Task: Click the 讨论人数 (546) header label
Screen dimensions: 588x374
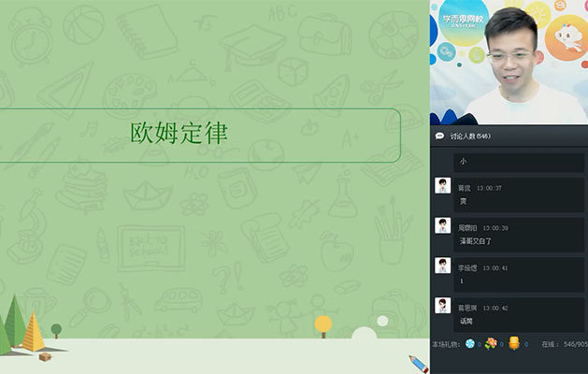Action: coord(470,137)
